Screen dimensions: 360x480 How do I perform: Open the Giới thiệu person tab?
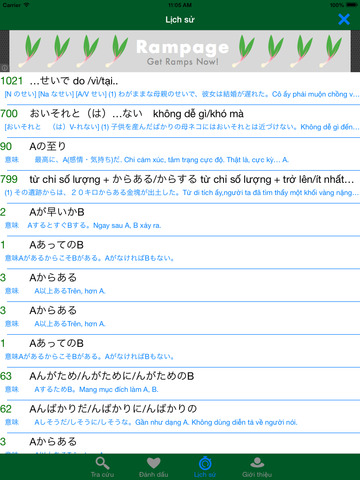257,467
